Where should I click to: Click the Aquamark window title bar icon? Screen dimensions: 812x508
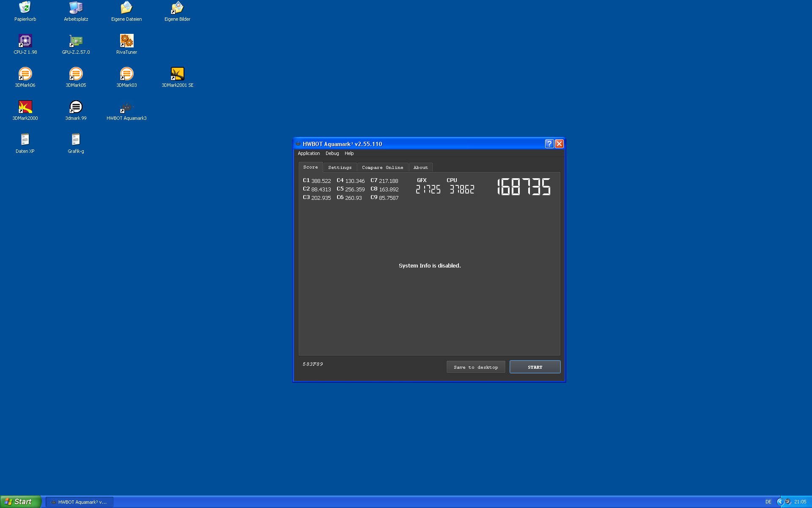pos(298,144)
